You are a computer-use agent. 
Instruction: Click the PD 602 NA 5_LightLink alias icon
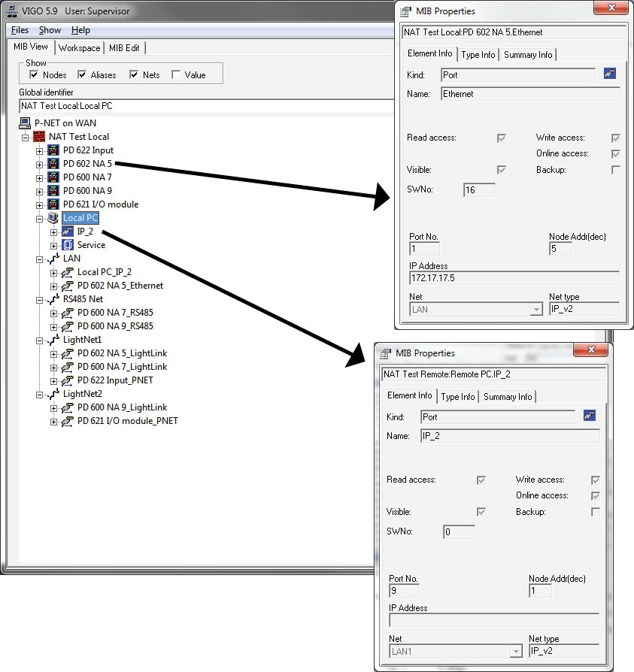pyautogui.click(x=68, y=353)
